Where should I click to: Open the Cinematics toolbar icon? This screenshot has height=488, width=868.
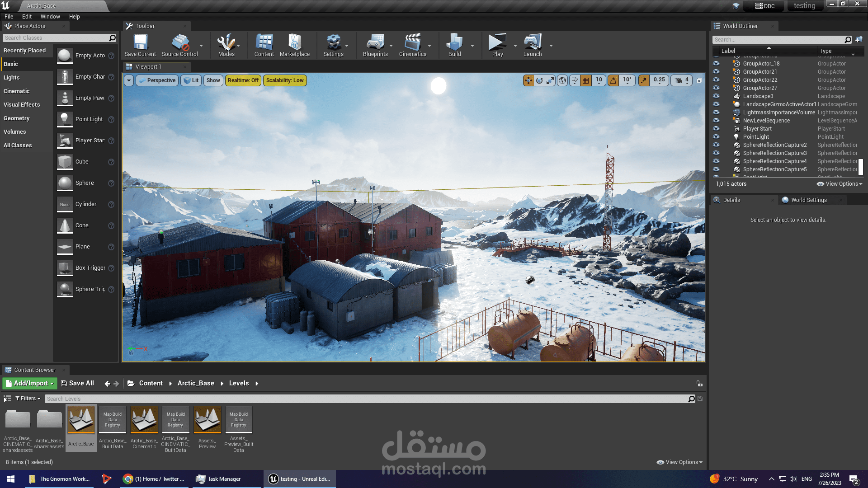pos(412,45)
